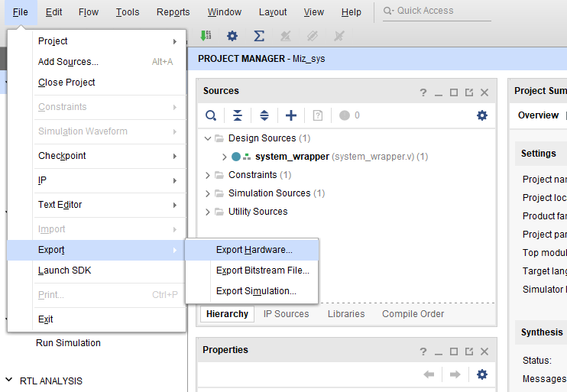567x392 pixels.
Task: Collapse the RTL ANALYSIS section
Action: pos(9,381)
